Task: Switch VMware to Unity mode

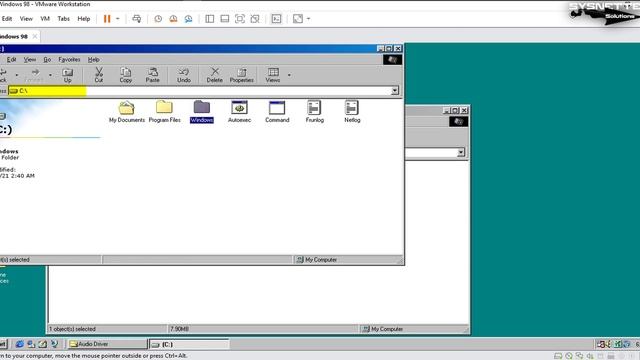Action: (x=255, y=19)
